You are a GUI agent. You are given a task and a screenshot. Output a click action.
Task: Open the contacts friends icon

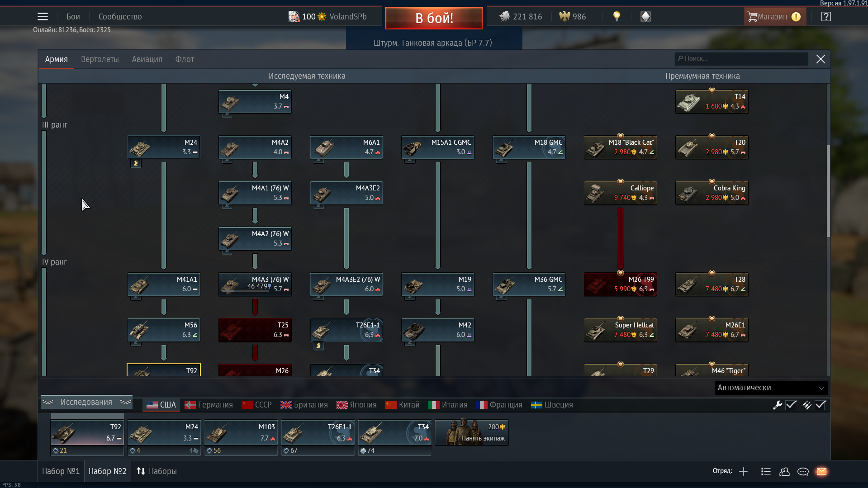point(784,472)
